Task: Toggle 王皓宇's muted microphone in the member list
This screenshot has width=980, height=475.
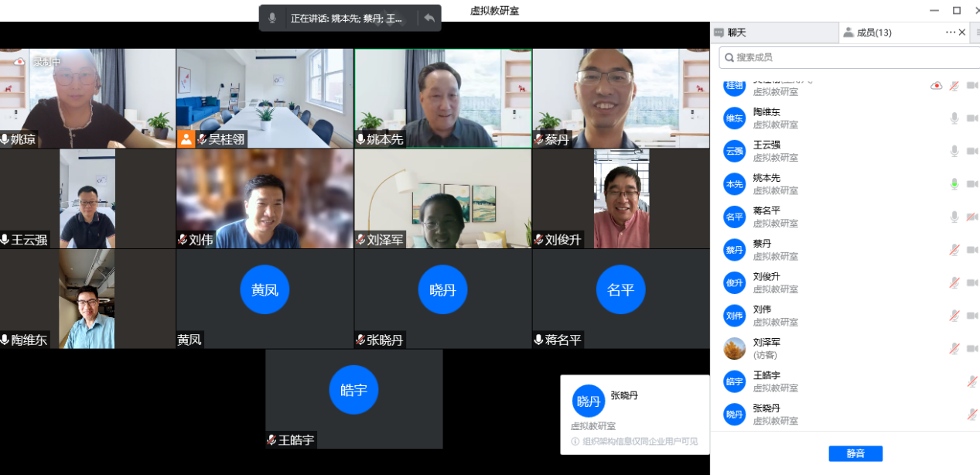Action: click(x=971, y=381)
